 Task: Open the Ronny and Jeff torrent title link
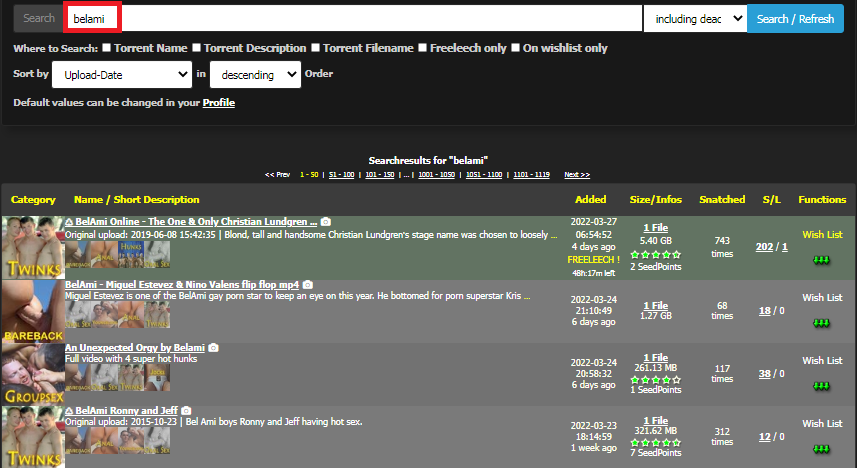126,410
